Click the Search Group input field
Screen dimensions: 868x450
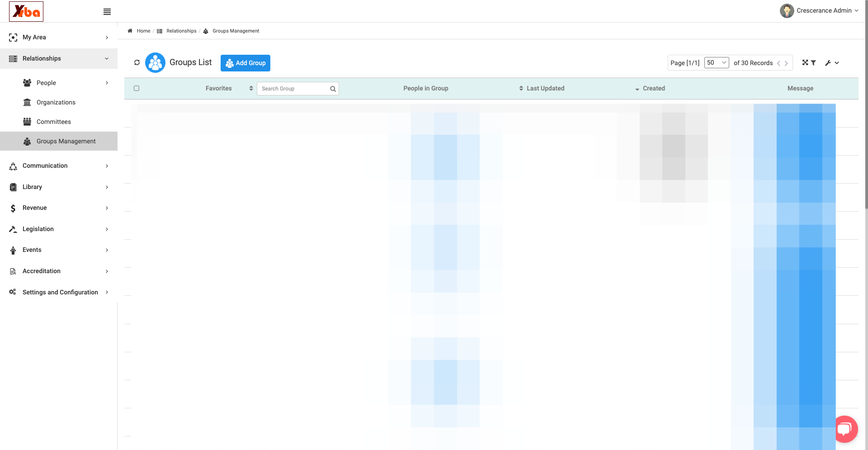[x=294, y=89]
